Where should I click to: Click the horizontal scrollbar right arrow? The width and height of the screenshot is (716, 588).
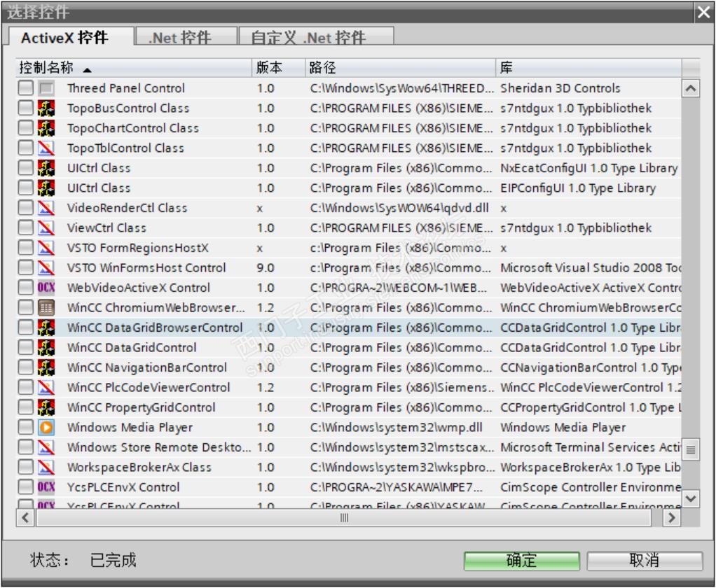(x=672, y=518)
